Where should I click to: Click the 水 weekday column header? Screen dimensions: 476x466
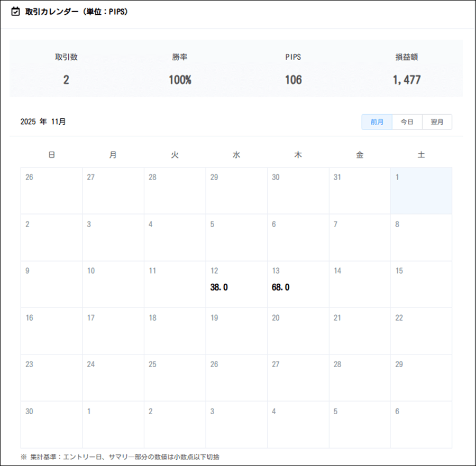click(x=236, y=155)
